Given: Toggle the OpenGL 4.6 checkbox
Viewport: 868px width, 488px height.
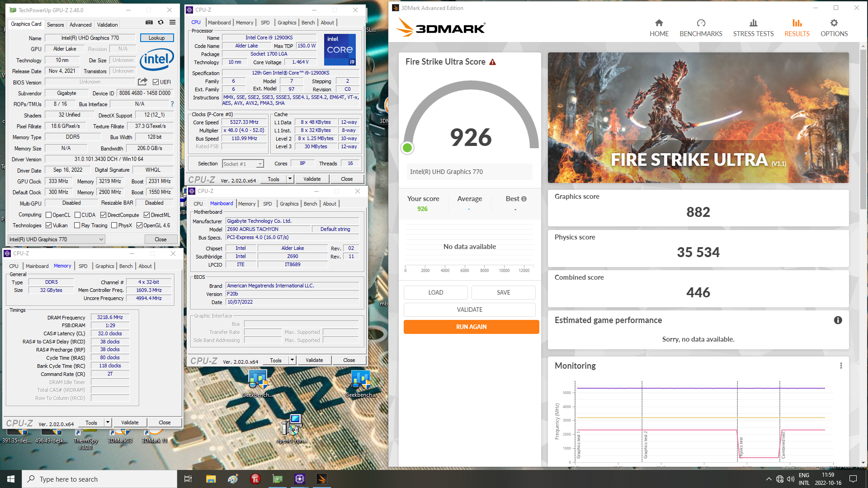Looking at the screenshot, I should 139,225.
